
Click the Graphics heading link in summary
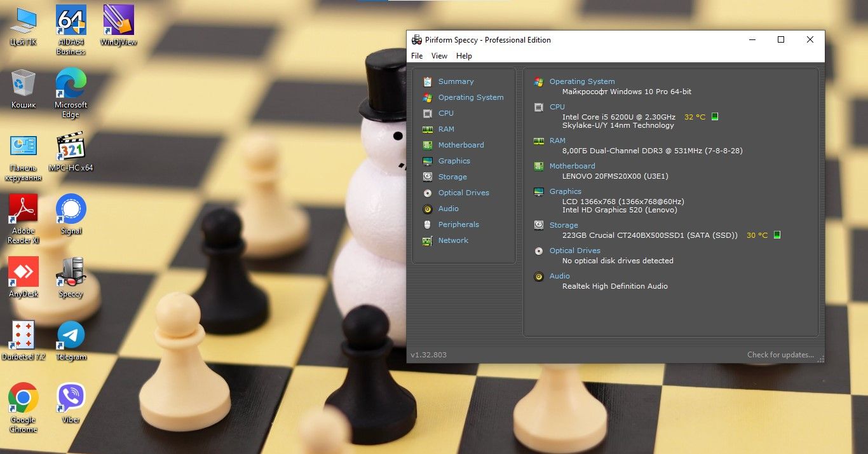pyautogui.click(x=566, y=191)
